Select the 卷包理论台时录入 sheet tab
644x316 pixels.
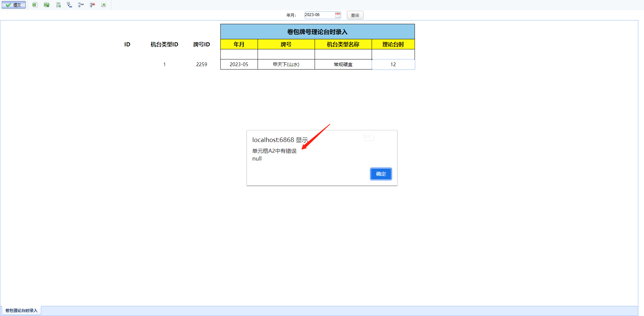21,311
